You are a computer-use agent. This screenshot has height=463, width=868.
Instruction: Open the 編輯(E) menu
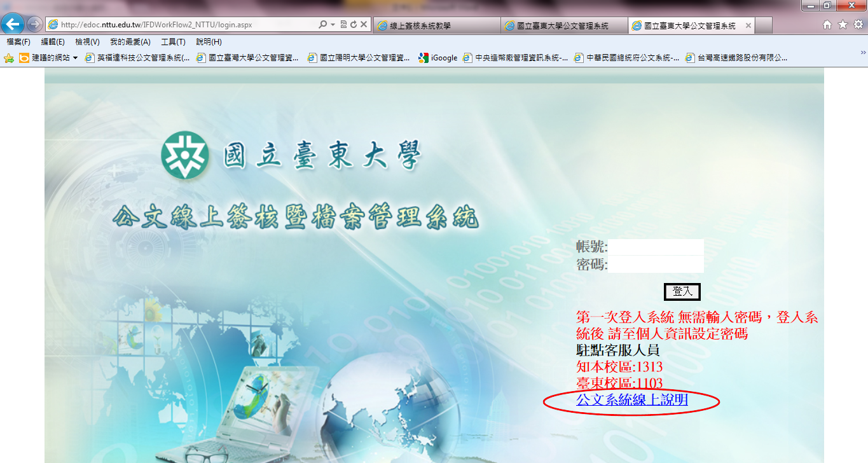pos(53,42)
